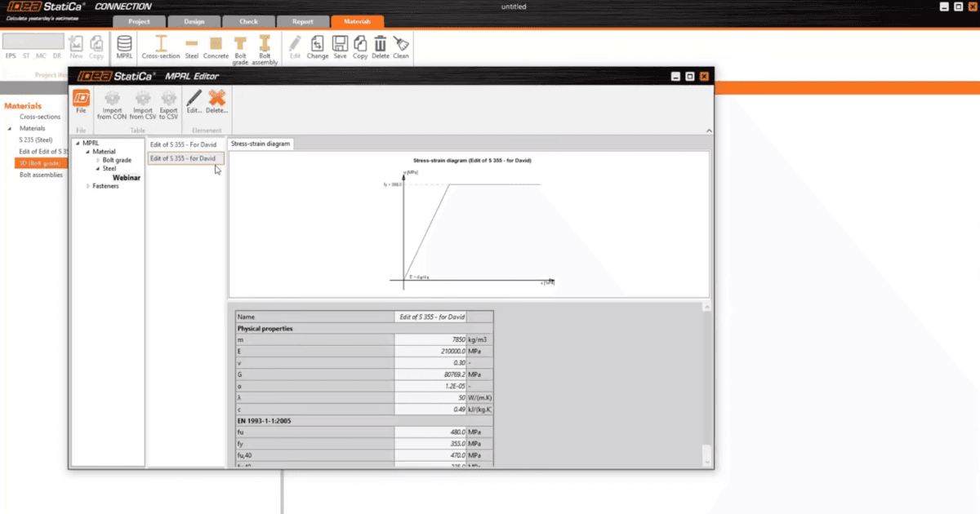Image resolution: width=980 pixels, height=514 pixels.
Task: Select the Fasteners tree item
Action: [x=105, y=186]
